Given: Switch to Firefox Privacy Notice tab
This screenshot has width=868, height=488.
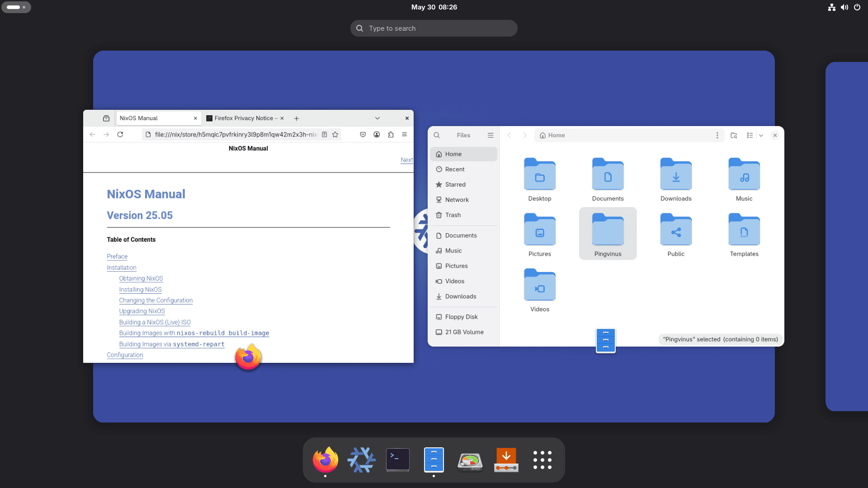Looking at the screenshot, I should (x=244, y=118).
